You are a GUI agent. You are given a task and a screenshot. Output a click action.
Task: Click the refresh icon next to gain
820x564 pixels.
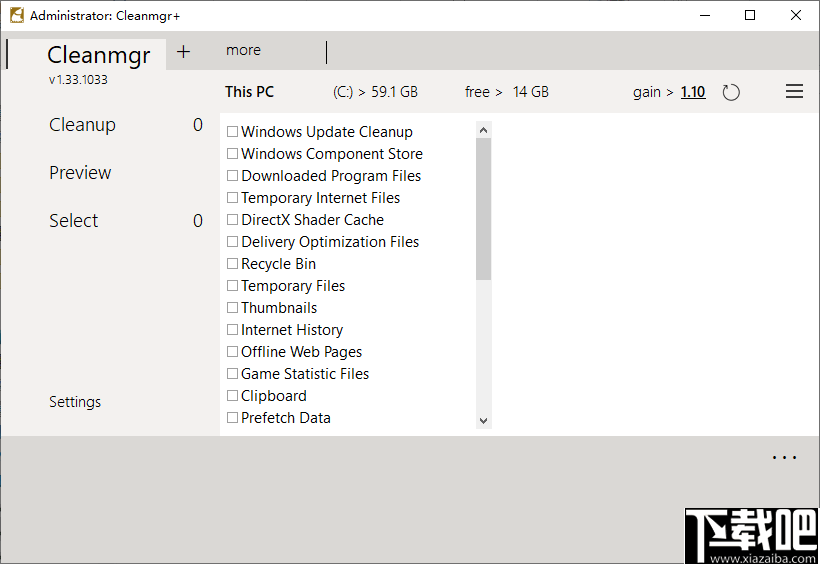(731, 93)
